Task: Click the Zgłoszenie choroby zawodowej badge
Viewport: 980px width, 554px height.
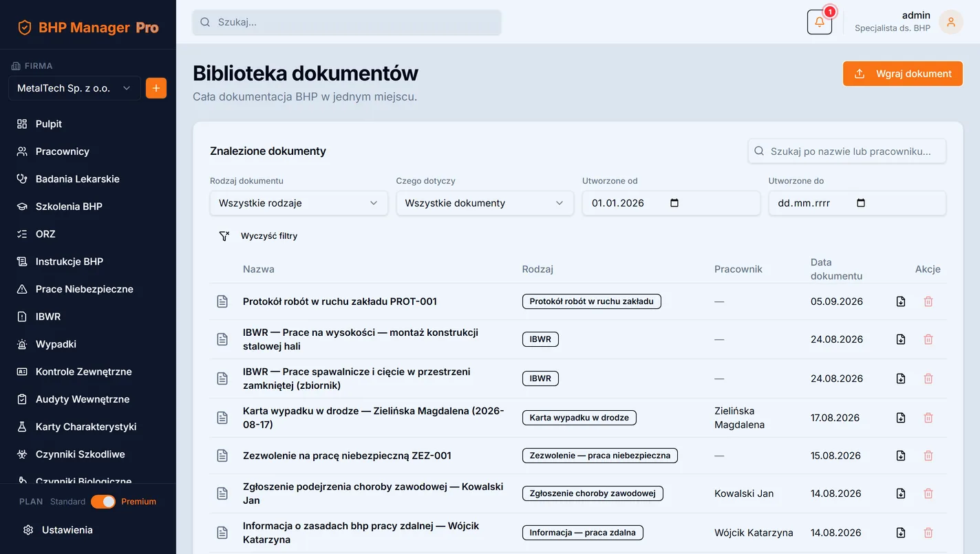Action: 593,493
